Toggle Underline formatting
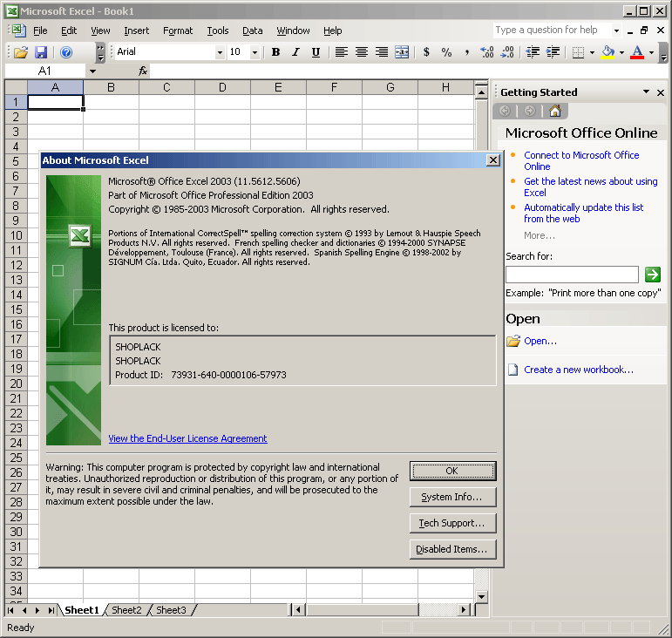 316,52
